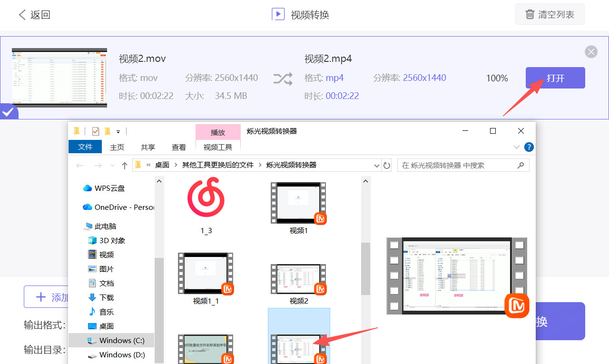Screen dimensions: 609x364
Task: Open Explorer Help with the question mark
Action: click(529, 147)
